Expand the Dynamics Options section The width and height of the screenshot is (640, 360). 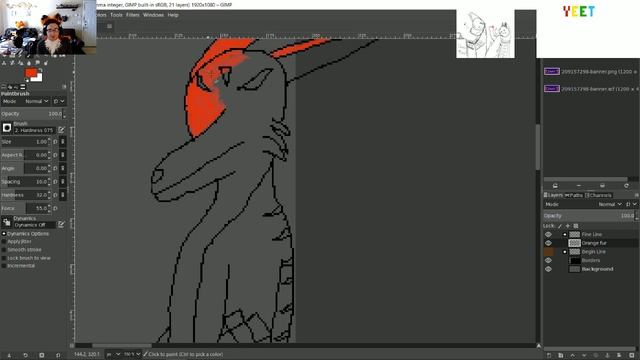4,234
